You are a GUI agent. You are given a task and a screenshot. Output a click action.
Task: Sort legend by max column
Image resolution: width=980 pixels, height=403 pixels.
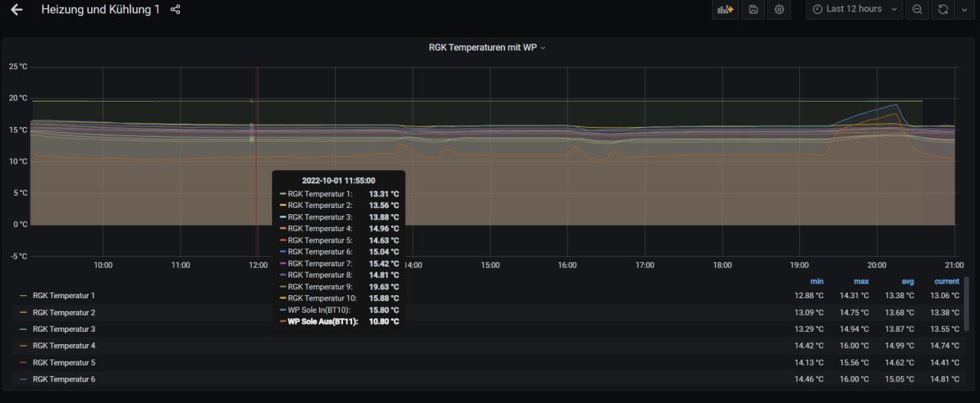coord(861,281)
